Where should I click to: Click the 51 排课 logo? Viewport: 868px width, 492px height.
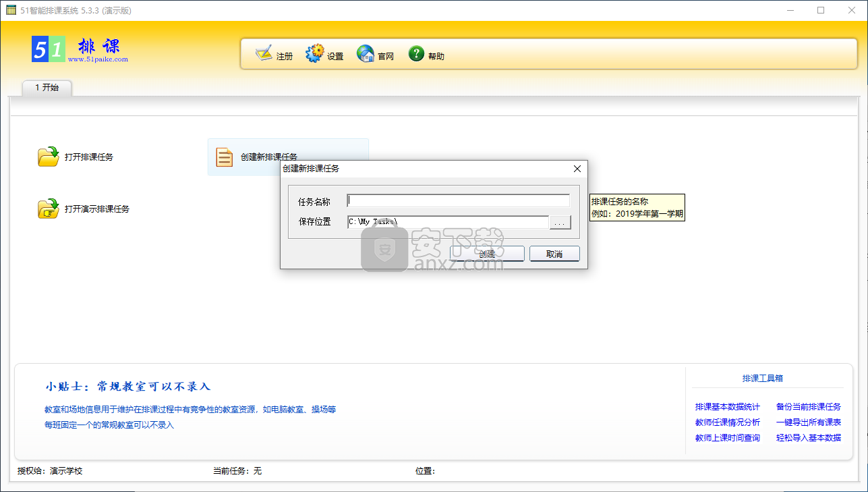(x=80, y=49)
